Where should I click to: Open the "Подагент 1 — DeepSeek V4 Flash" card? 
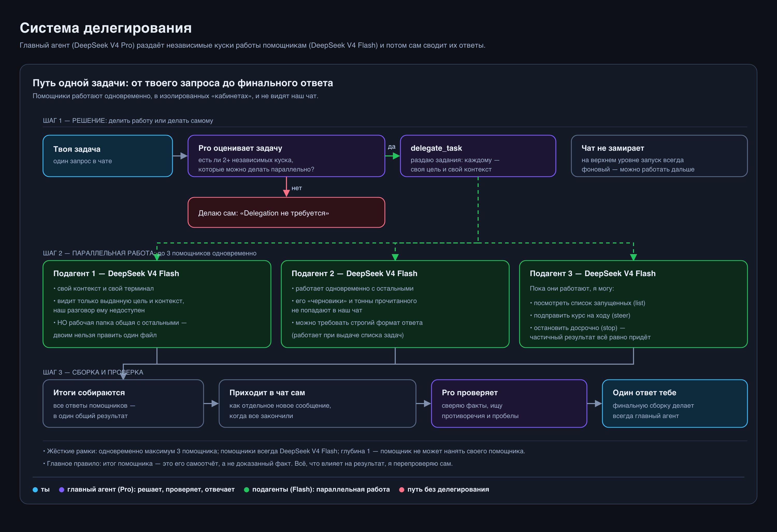point(157,304)
